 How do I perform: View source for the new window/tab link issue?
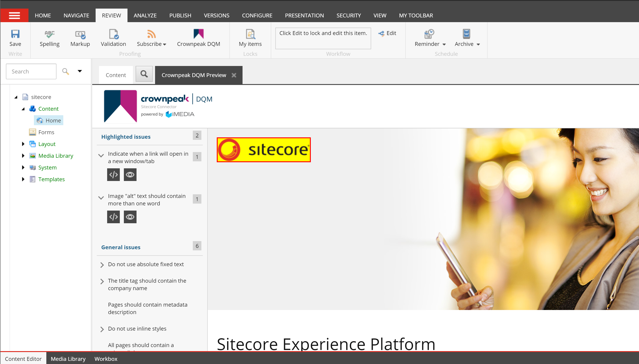click(x=113, y=174)
